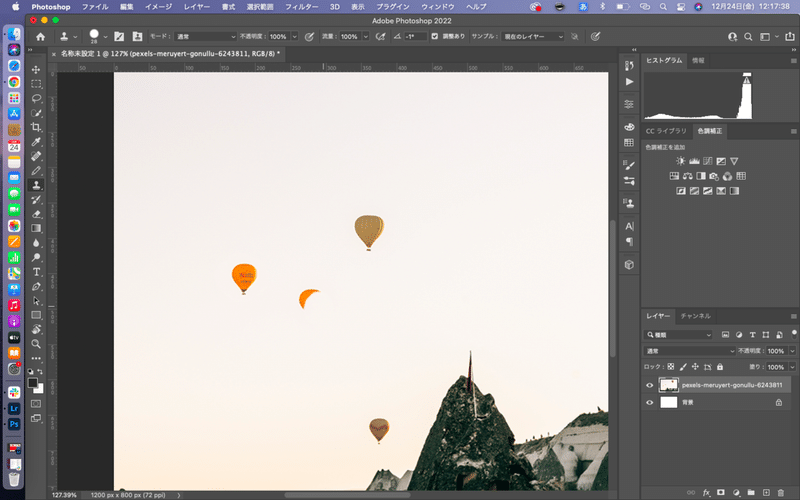
Task: Open the layer 不透明度 dropdown arrow
Action: (x=792, y=351)
